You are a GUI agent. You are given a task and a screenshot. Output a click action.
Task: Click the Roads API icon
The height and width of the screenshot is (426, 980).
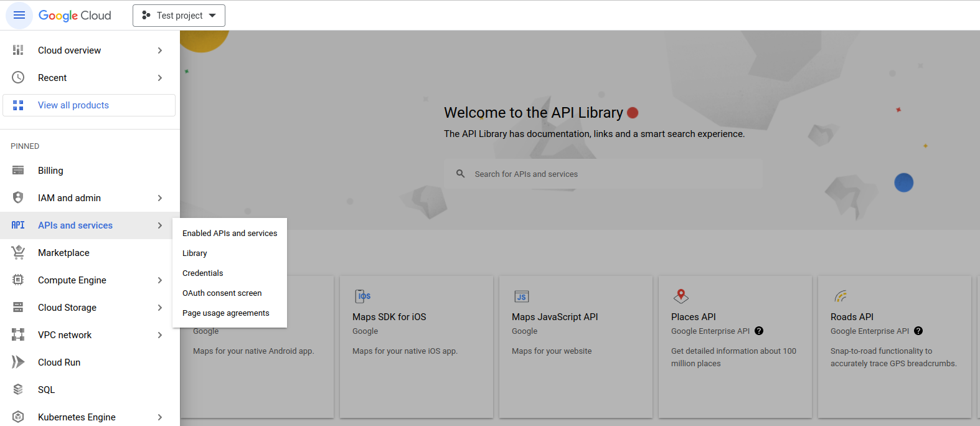point(841,296)
